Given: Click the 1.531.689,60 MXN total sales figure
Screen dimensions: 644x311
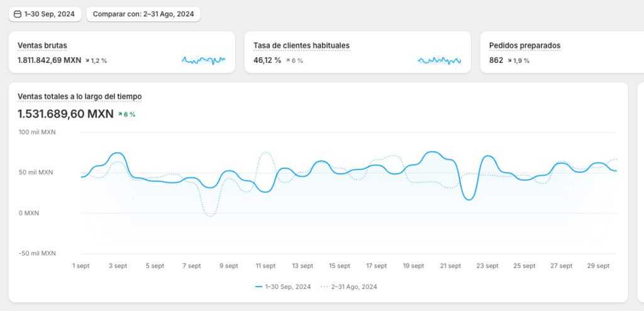Looking at the screenshot, I should (65, 114).
